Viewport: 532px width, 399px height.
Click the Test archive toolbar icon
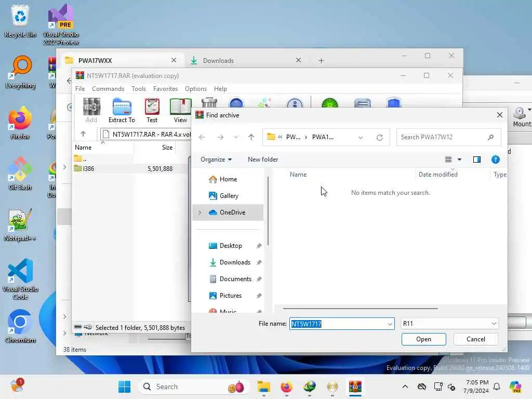(152, 110)
